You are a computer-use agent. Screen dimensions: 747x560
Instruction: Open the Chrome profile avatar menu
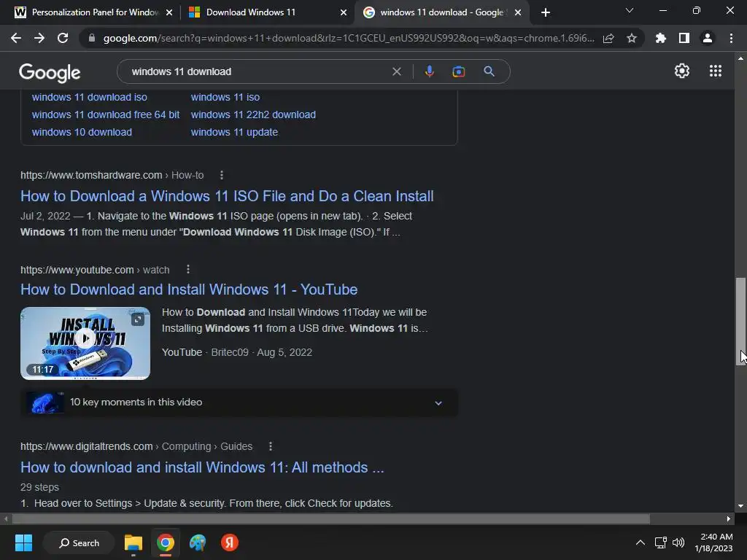708,38
